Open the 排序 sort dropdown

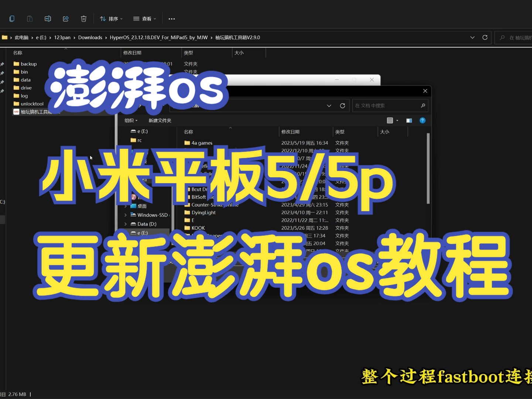point(111,18)
